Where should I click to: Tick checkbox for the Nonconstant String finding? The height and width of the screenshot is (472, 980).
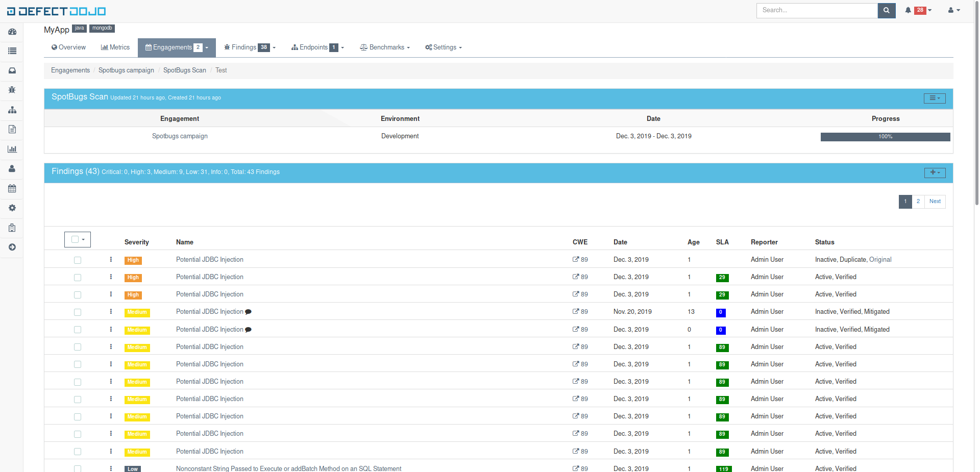point(78,468)
